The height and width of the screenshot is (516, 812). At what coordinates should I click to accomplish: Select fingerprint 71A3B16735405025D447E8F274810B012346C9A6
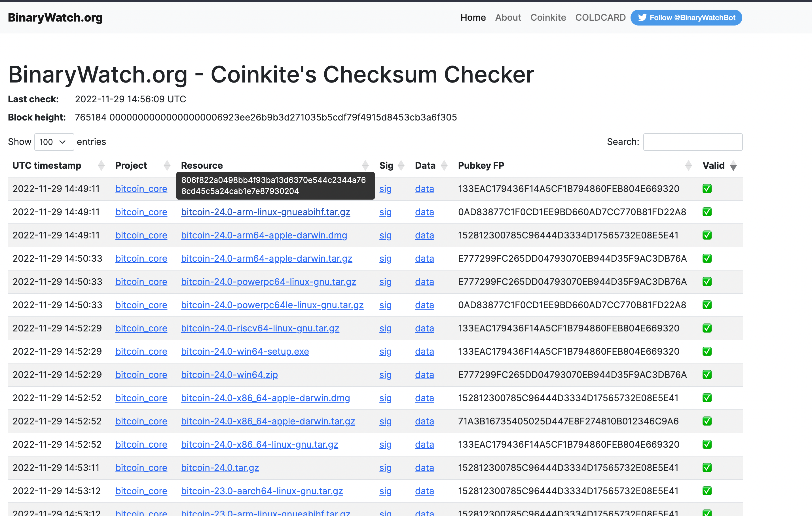click(x=568, y=422)
